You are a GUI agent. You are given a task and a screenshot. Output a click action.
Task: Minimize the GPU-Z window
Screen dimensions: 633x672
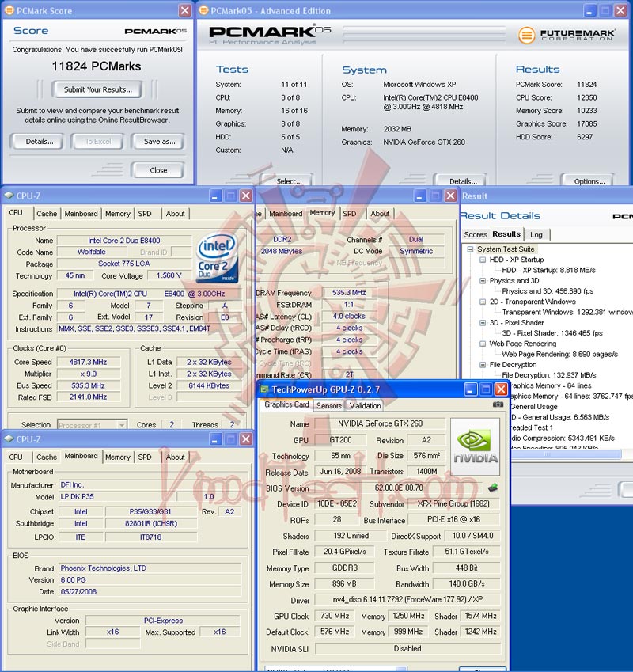click(x=470, y=389)
